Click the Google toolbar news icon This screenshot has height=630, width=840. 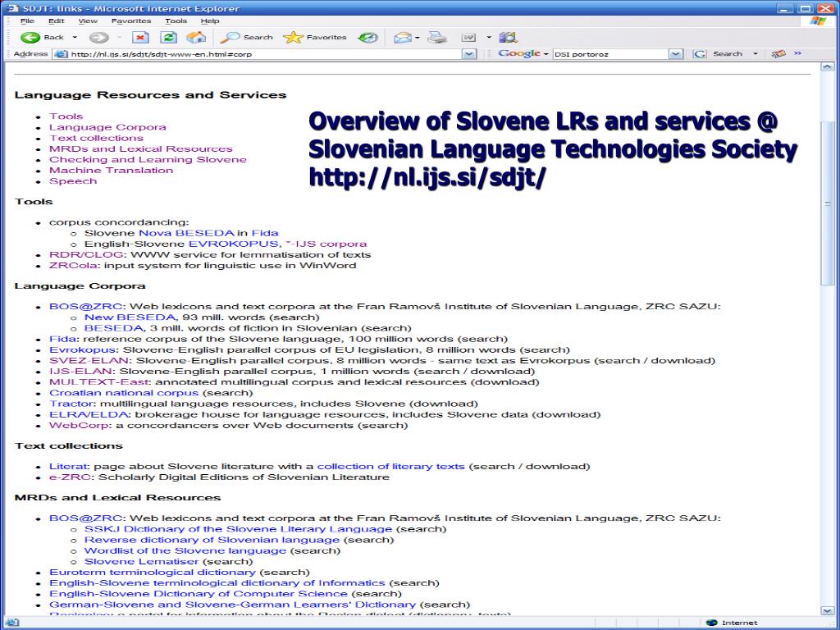778,53
